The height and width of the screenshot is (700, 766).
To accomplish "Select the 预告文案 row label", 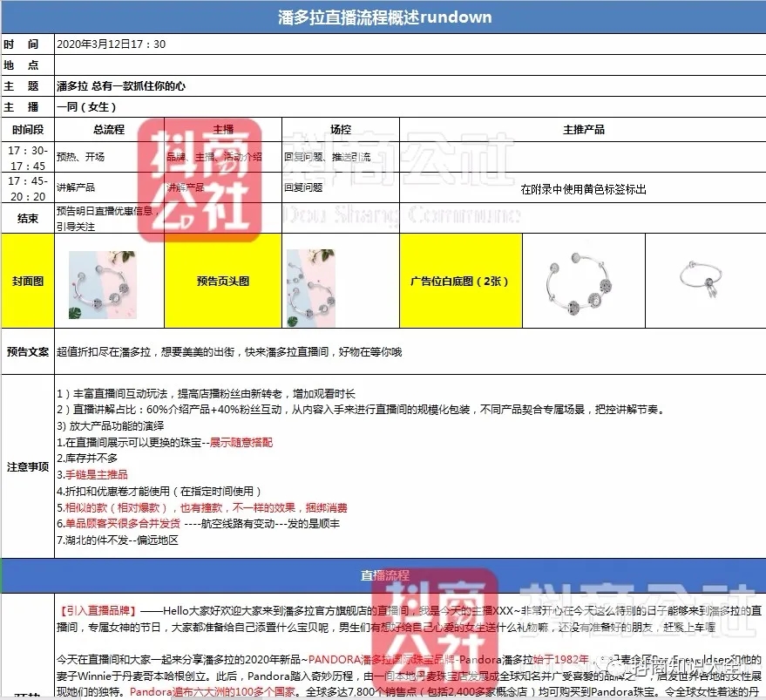I will [28, 351].
